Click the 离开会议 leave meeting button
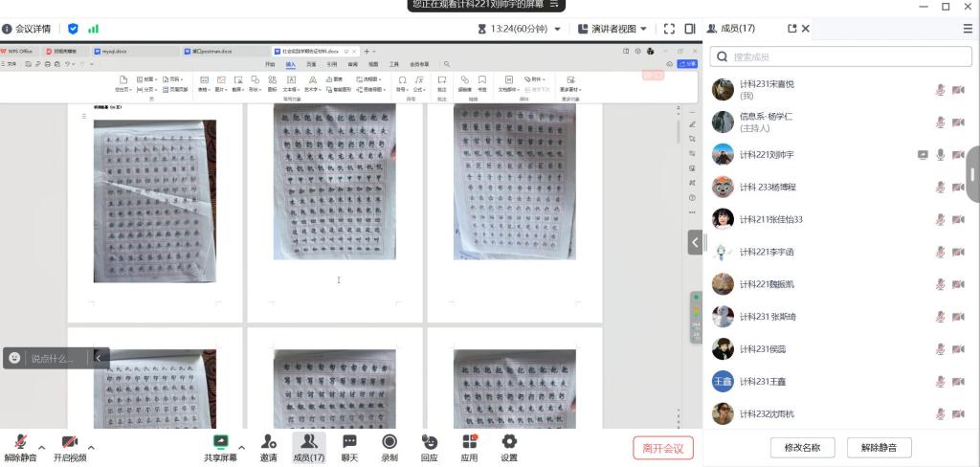 662,448
